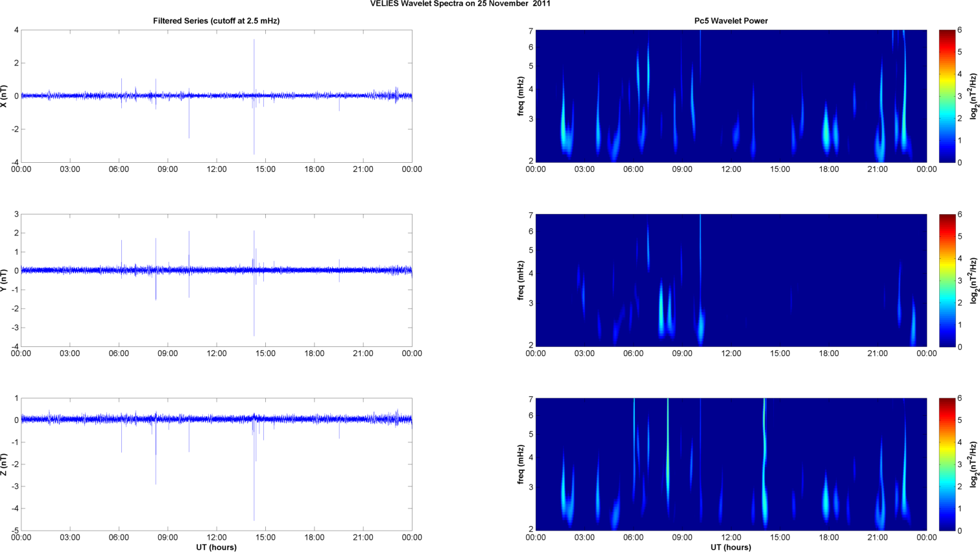The image size is (980, 552).
Task: Click the log2(nT²/Hz) label beside top colorbar
Action: (973, 96)
